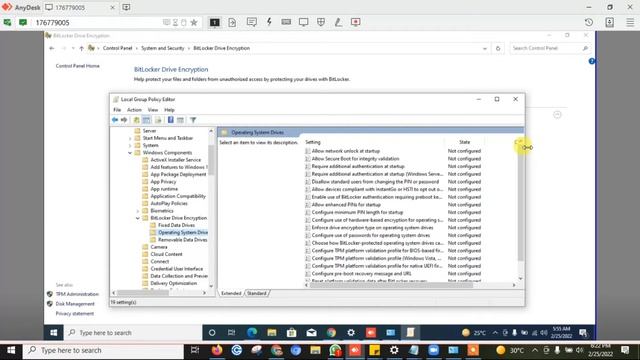
Task: Open the Action menu in Group Policy Editor
Action: coord(134,110)
